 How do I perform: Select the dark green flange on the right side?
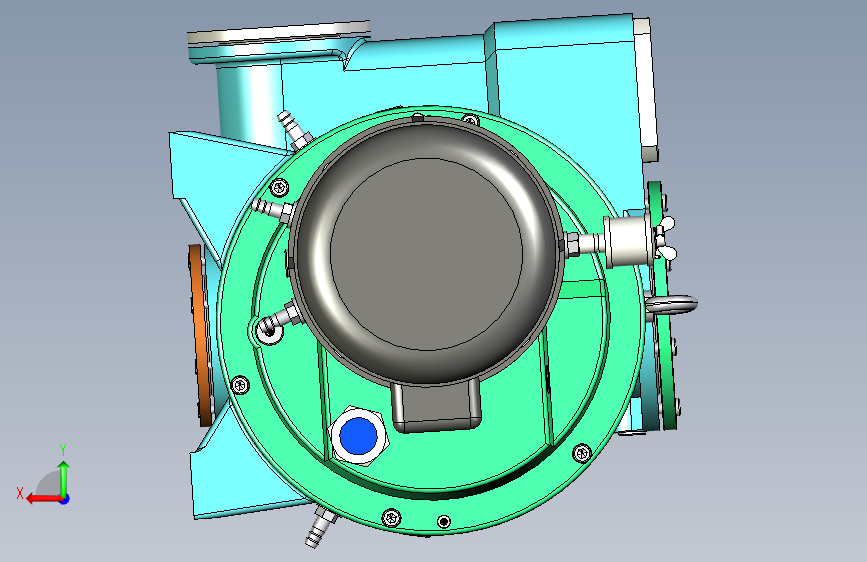(x=662, y=305)
